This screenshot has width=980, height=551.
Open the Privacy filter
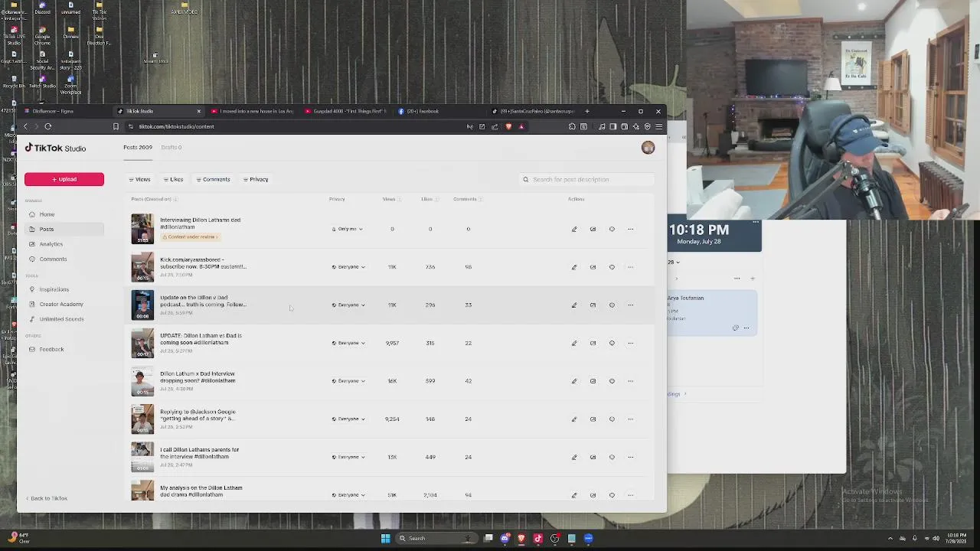[x=256, y=179]
